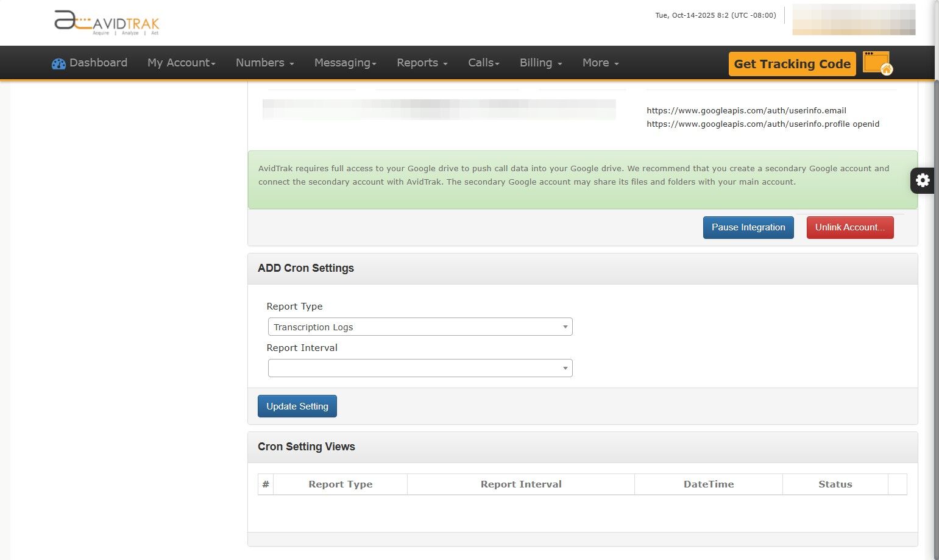Open the More menu
939x560 pixels.
coord(601,63)
